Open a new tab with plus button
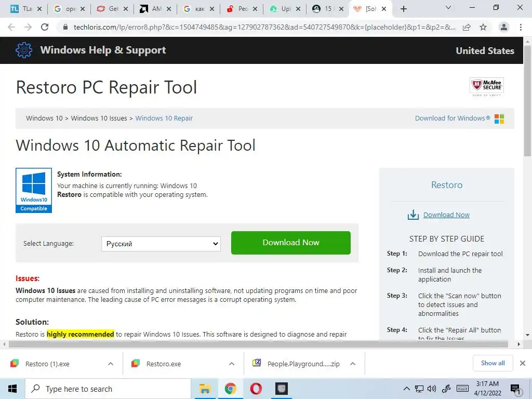 [403, 9]
